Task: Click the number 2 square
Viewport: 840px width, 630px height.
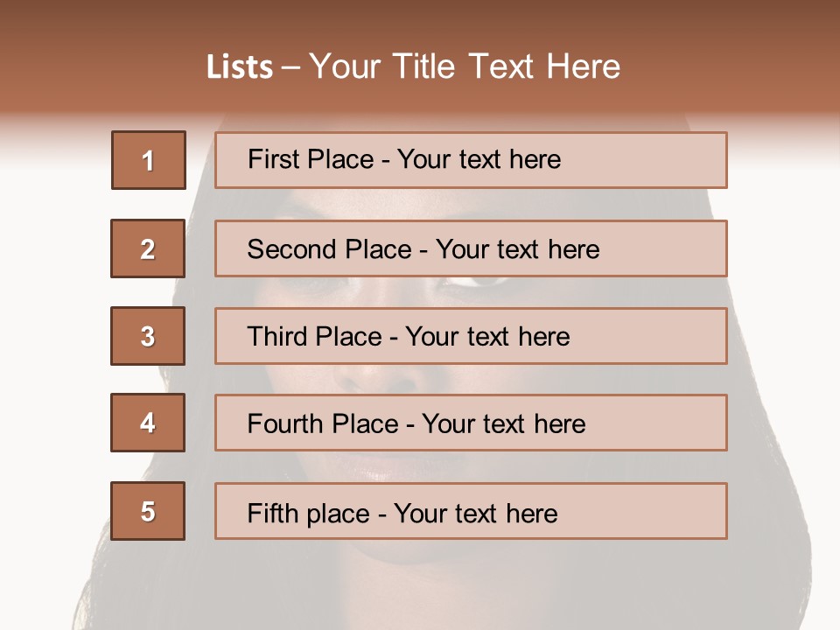Action: point(148,248)
